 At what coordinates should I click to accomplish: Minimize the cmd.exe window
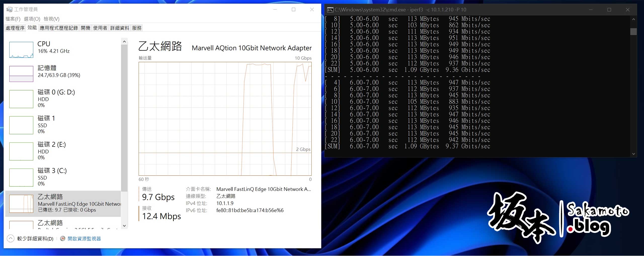pos(591,10)
